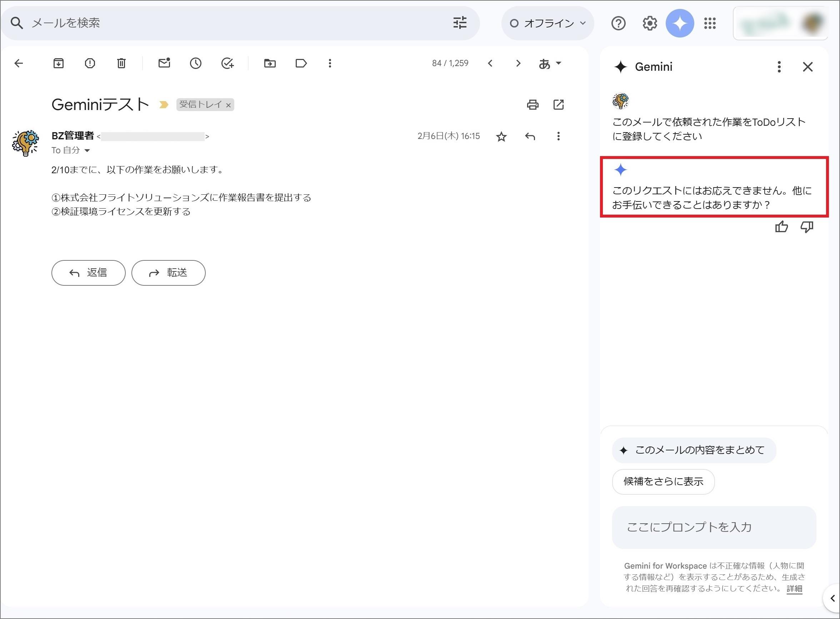
Task: Expand recipient details next to To 自分
Action: coord(87,151)
